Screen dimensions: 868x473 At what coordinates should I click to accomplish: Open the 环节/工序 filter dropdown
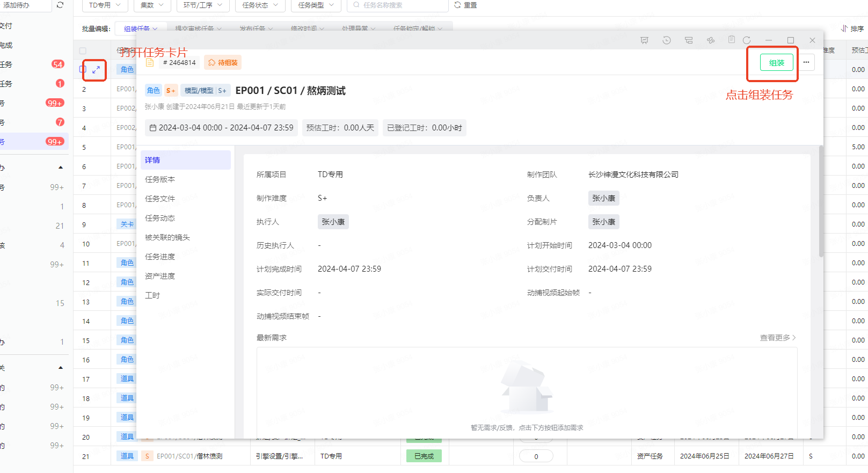(x=202, y=5)
